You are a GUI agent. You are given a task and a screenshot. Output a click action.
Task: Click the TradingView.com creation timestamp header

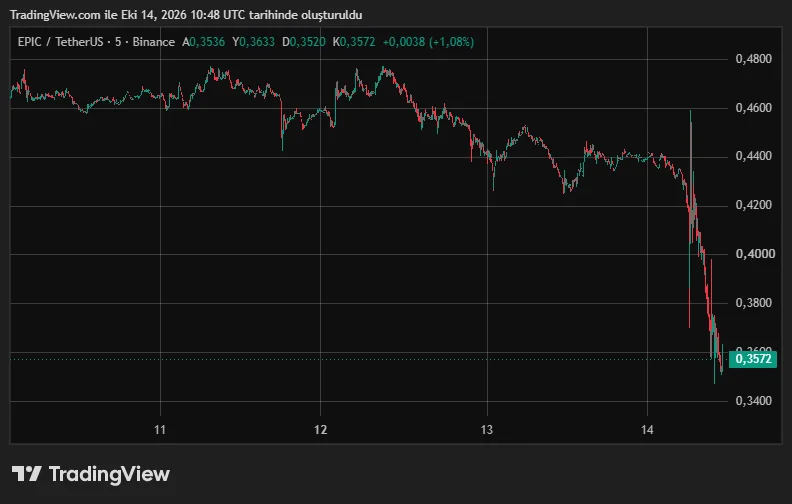click(186, 15)
